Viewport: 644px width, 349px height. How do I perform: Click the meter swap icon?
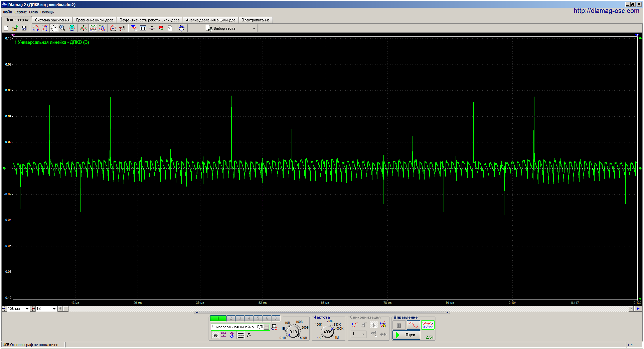[x=274, y=327]
